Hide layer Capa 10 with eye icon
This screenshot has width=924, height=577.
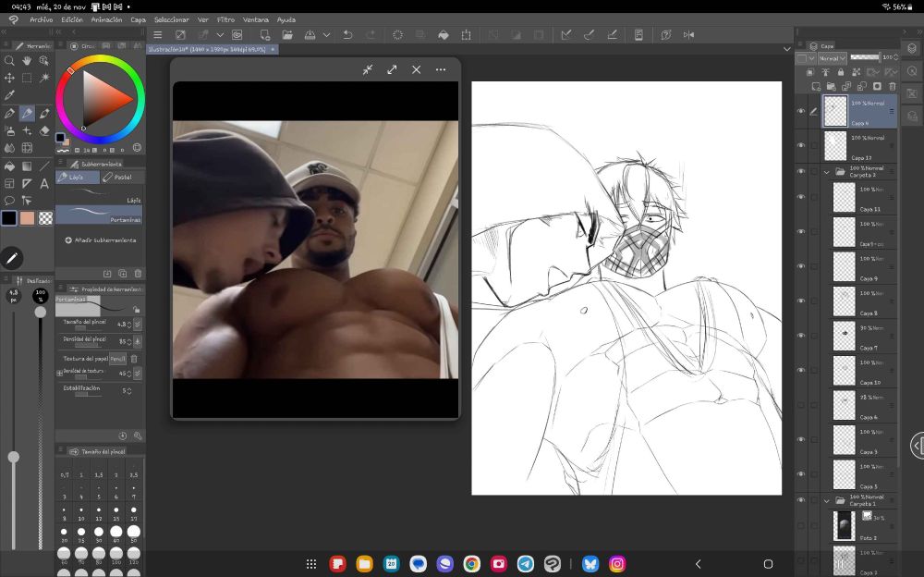(x=801, y=371)
